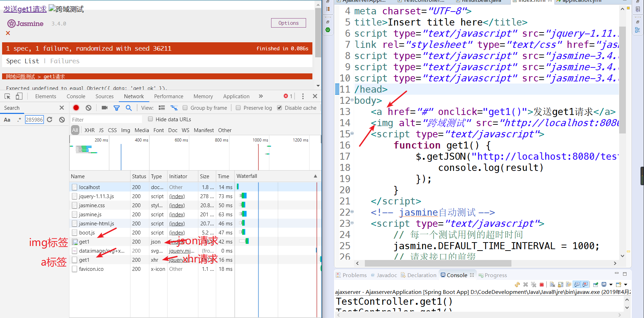Expand more DevTools tabs chevron
Viewport: 644px width, 318px height.
point(261,96)
